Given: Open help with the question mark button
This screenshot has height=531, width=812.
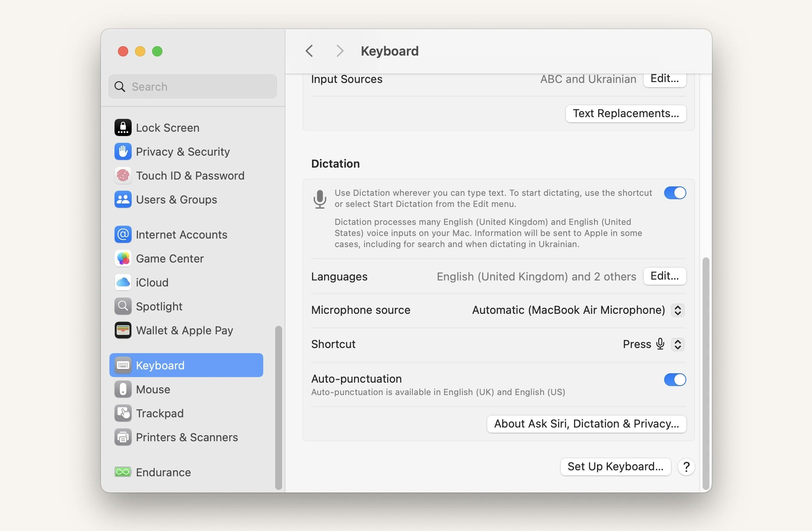Looking at the screenshot, I should coord(686,467).
